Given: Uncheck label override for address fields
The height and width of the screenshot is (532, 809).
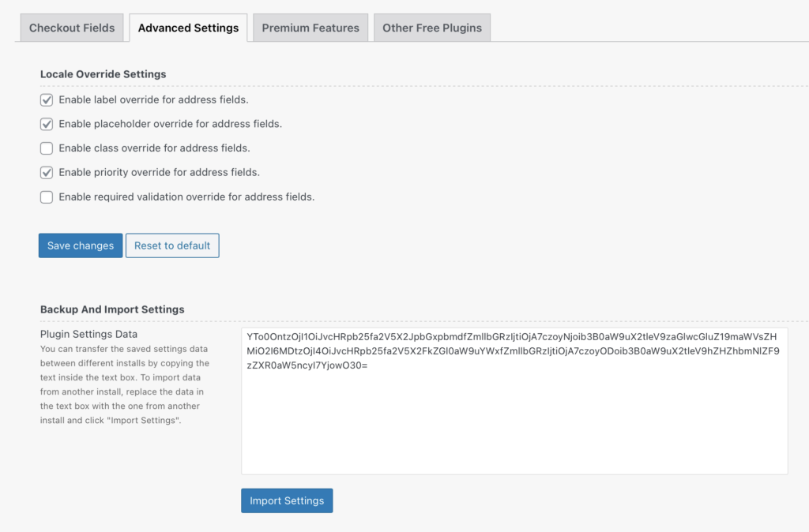Looking at the screenshot, I should pyautogui.click(x=47, y=100).
